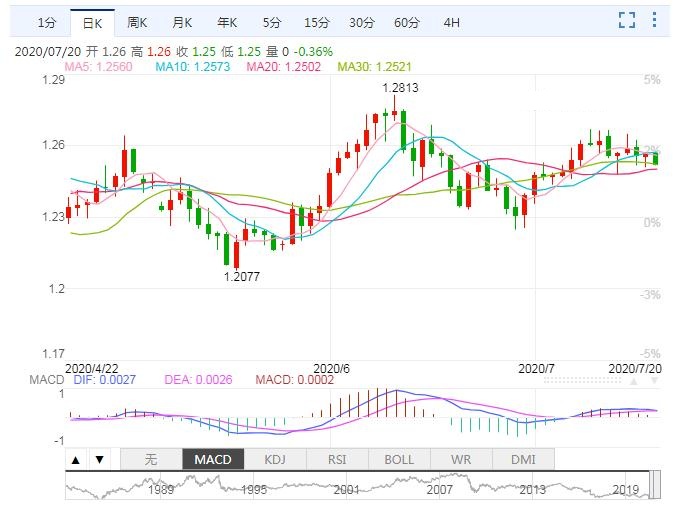Enter fullscreen chart view
This screenshot has height=507, width=683.
[x=627, y=20]
